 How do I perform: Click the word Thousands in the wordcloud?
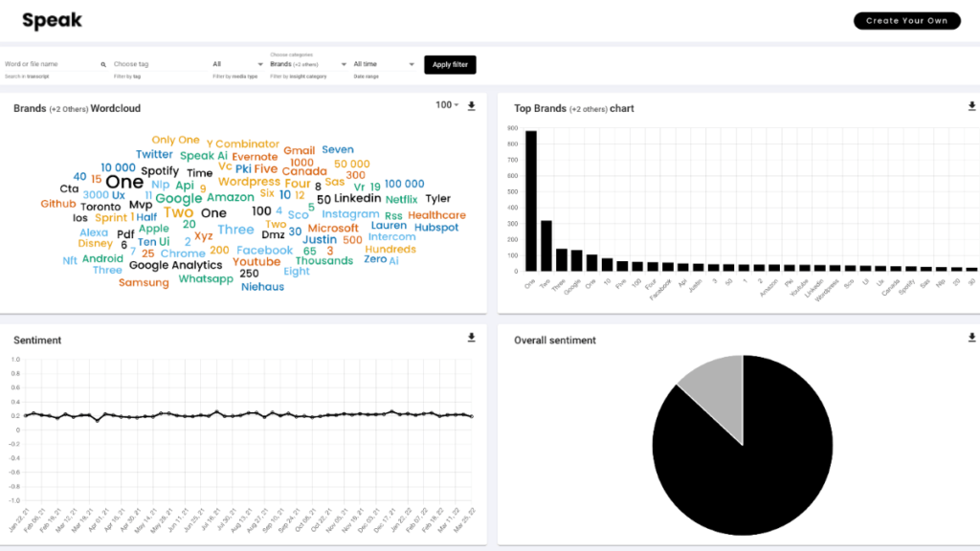pos(324,260)
